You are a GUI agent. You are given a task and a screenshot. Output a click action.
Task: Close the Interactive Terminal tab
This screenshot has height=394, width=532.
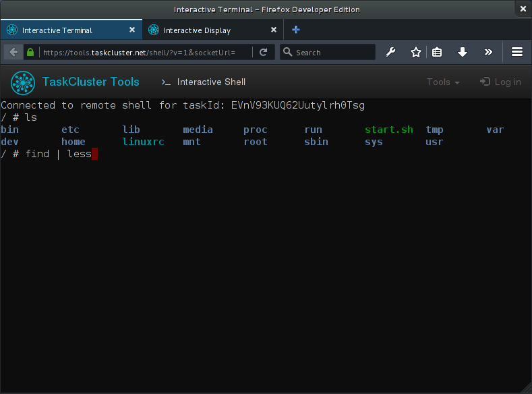(132, 30)
